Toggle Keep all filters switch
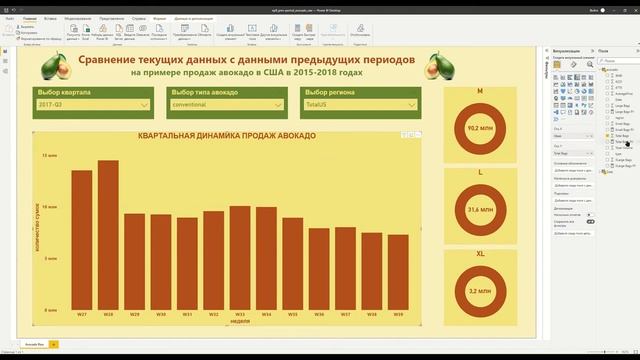 pyautogui.click(x=590, y=222)
